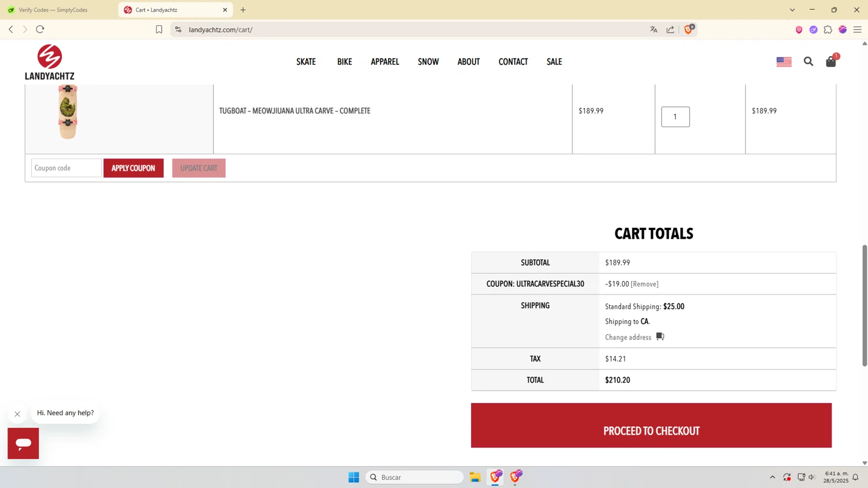The image size is (868, 488).
Task: Bookmark this page icon
Action: 159,29
